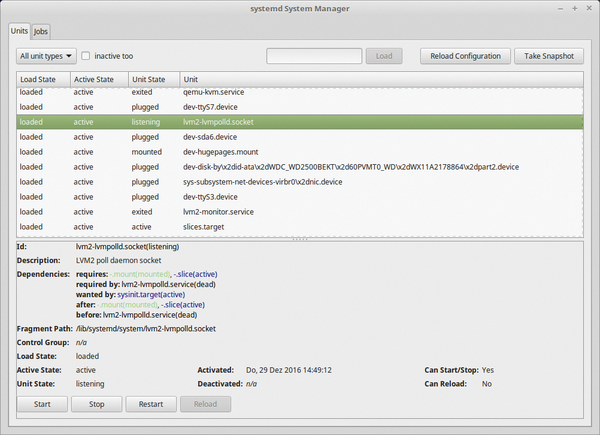Click Take Snapshot button
This screenshot has width=600, height=435.
[549, 56]
